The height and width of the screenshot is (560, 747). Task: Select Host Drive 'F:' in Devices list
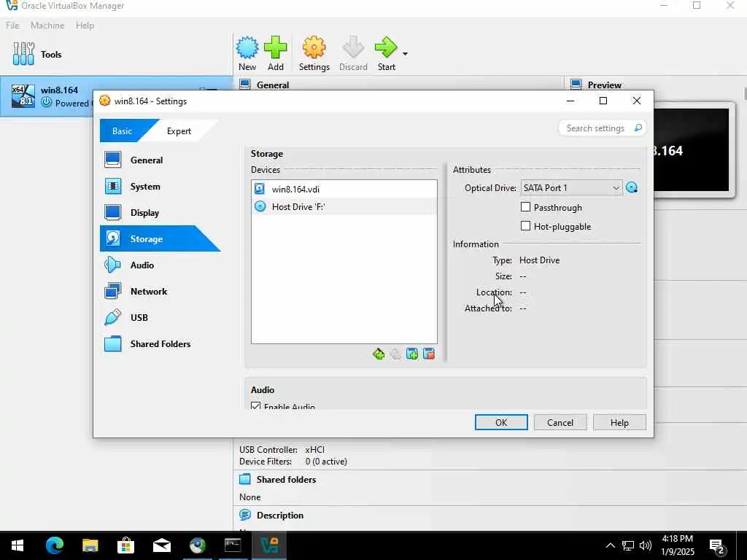(344, 206)
